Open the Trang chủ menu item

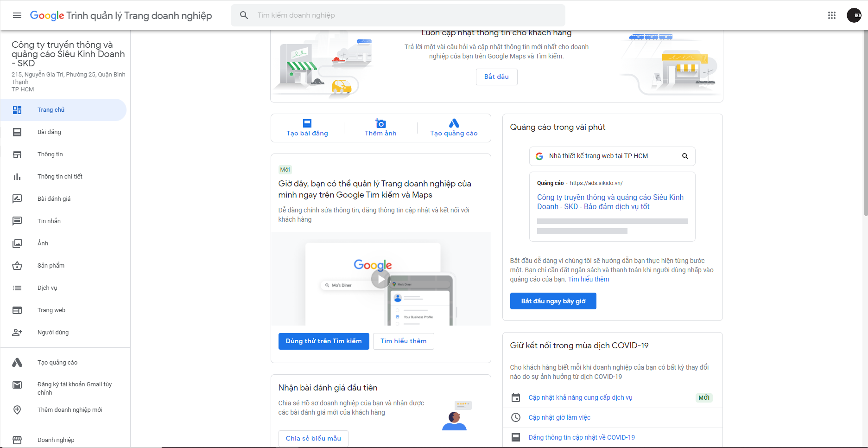pyautogui.click(x=63, y=110)
